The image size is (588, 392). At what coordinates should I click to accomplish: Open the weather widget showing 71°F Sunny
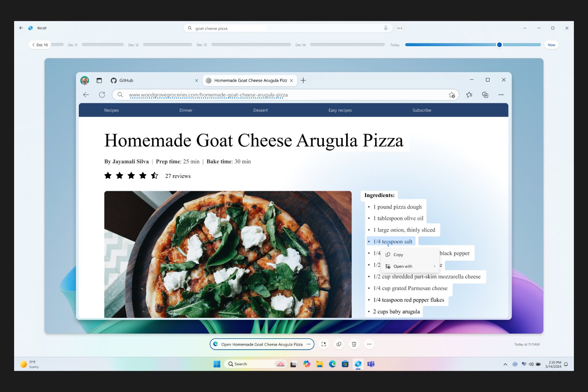[x=30, y=364]
